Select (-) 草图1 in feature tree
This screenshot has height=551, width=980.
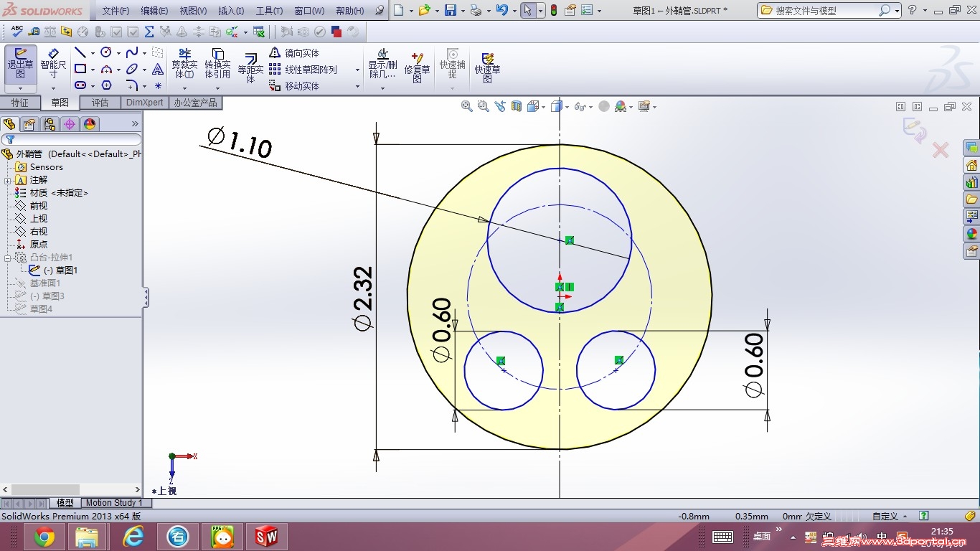(60, 270)
